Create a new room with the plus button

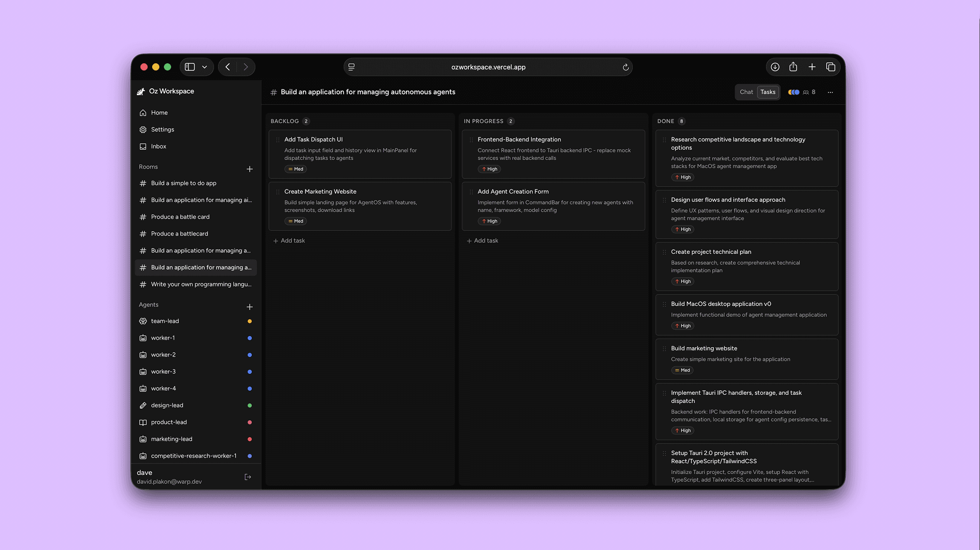[250, 169]
